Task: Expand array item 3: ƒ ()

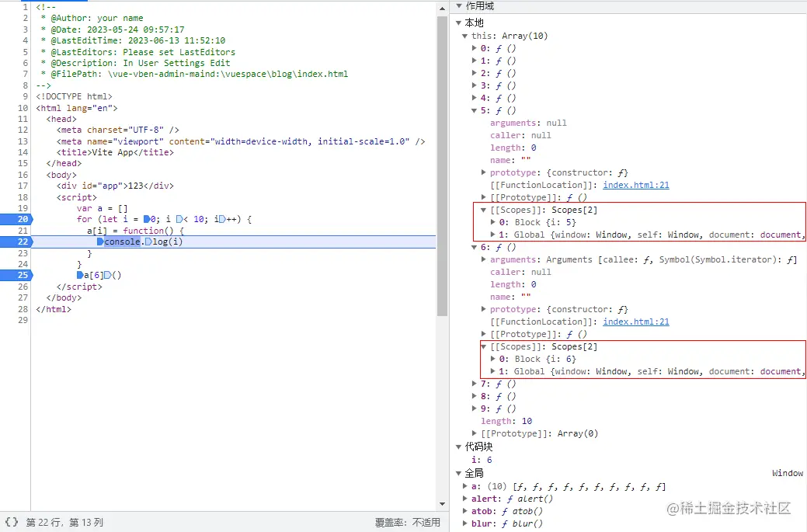Action: pos(475,85)
